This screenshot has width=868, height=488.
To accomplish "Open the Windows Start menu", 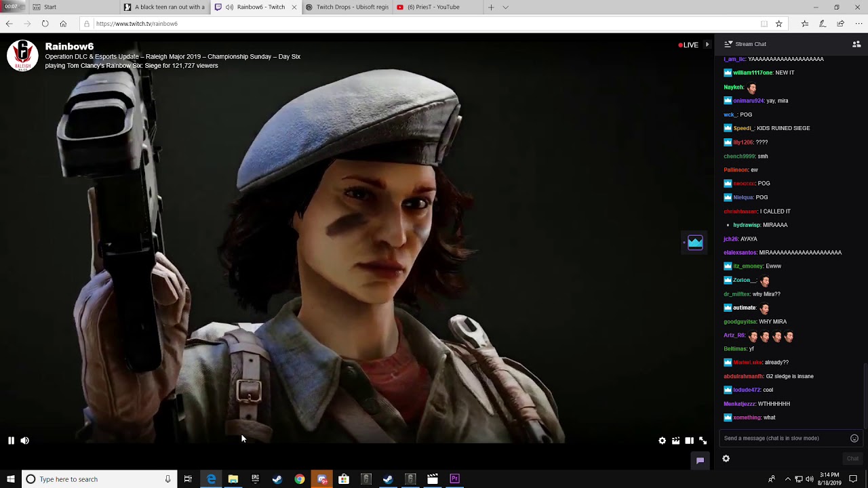I will pos(11,479).
